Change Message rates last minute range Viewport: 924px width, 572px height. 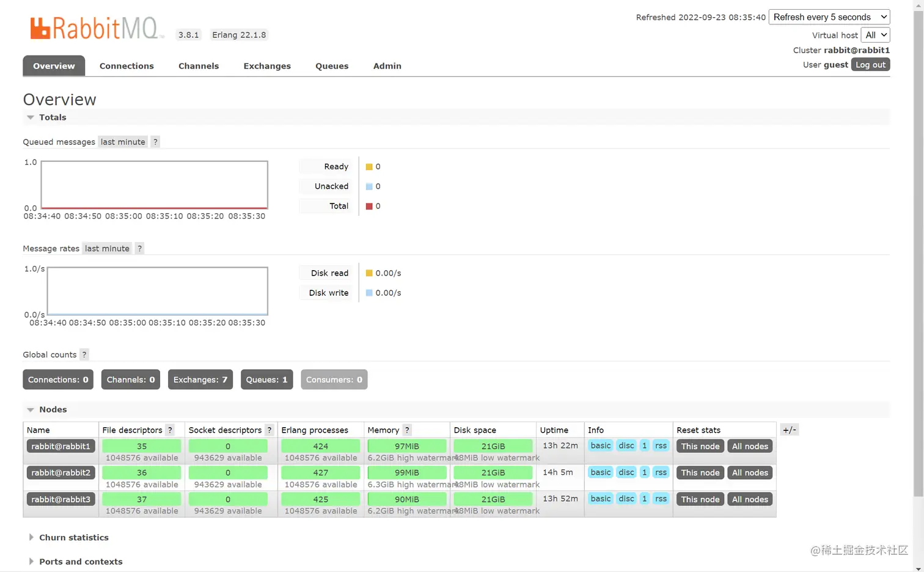107,248
